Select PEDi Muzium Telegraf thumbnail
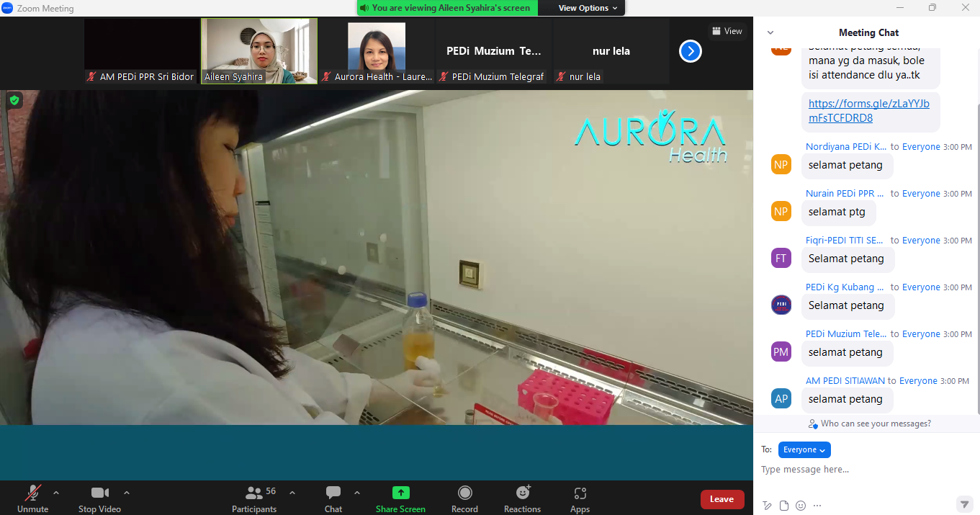The width and height of the screenshot is (980, 515). [x=494, y=51]
